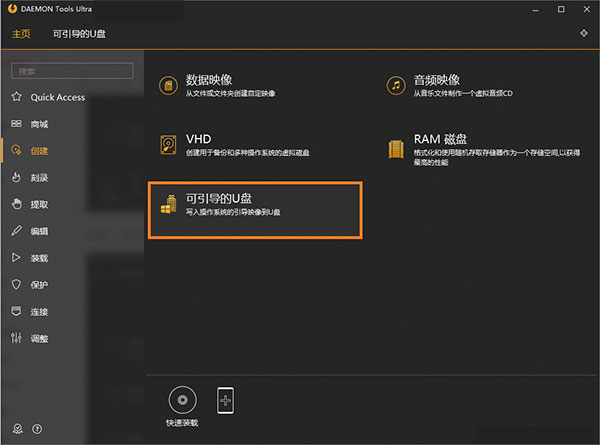This screenshot has height=445, width=600.
Task: Create a 数据映像 data image
Action: click(217, 85)
